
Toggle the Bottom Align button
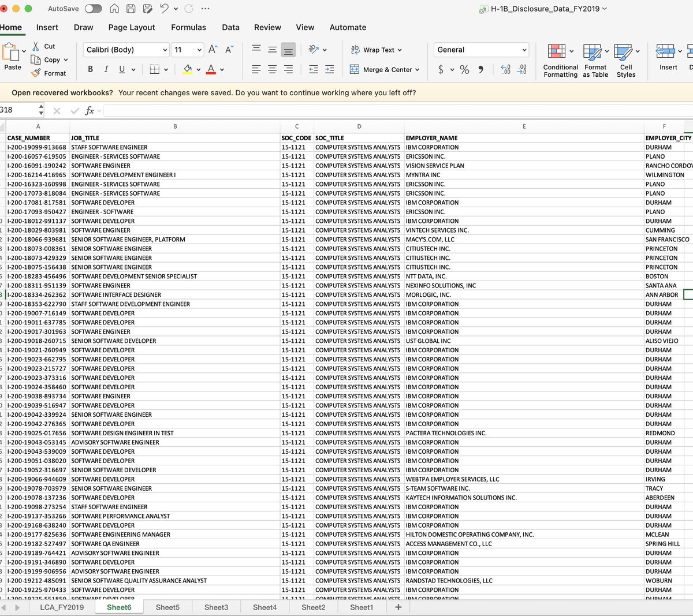288,50
